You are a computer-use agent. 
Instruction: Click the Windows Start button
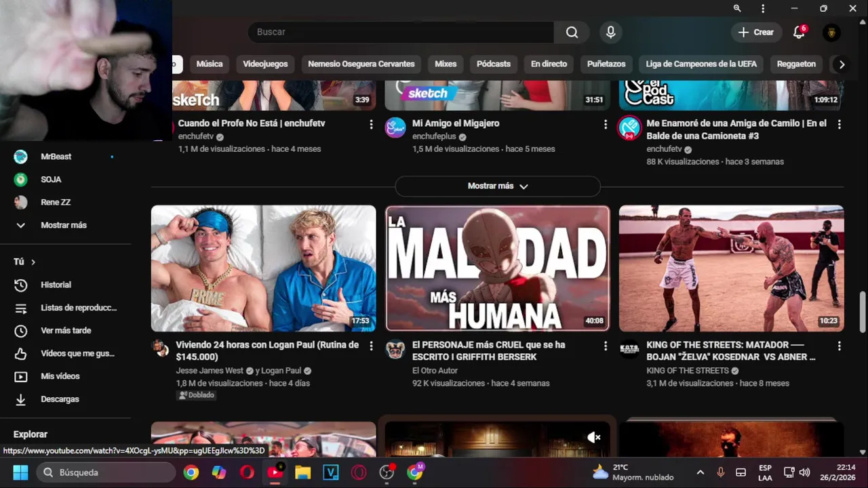tap(20, 472)
